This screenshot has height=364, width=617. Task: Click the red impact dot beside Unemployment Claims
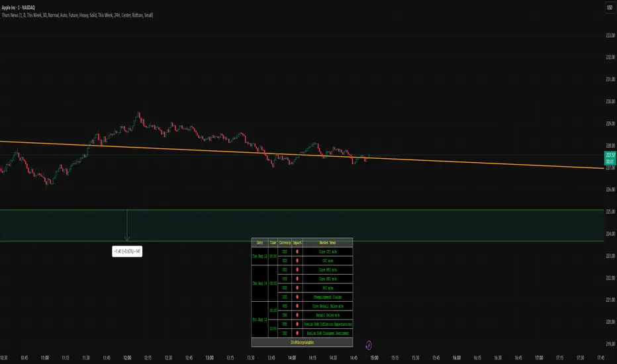pyautogui.click(x=297, y=297)
